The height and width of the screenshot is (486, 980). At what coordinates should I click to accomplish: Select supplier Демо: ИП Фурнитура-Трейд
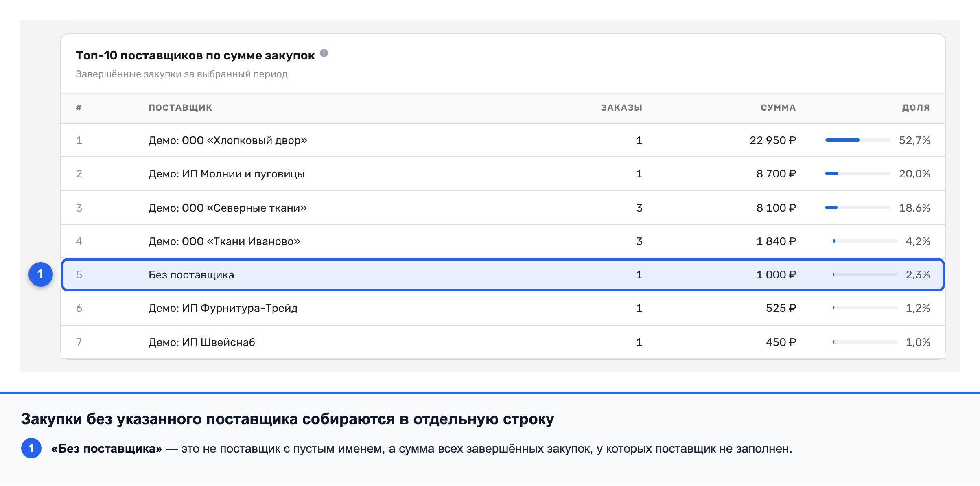(223, 308)
